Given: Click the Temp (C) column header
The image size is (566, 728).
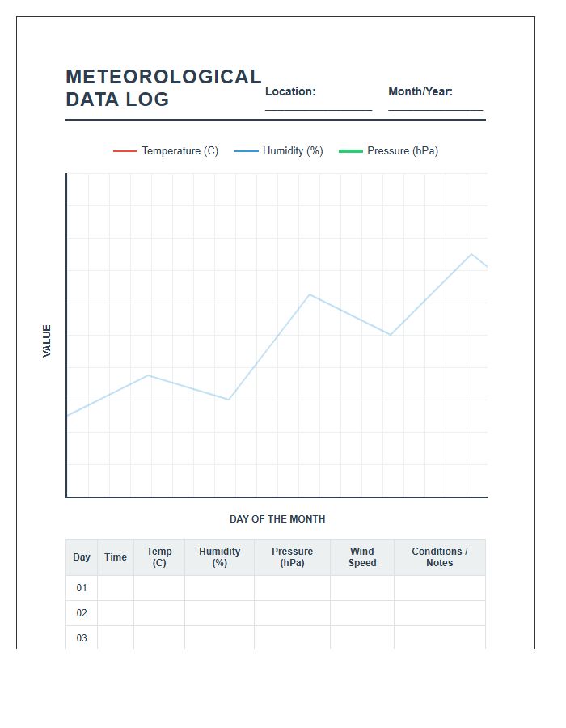Looking at the screenshot, I should [x=159, y=557].
